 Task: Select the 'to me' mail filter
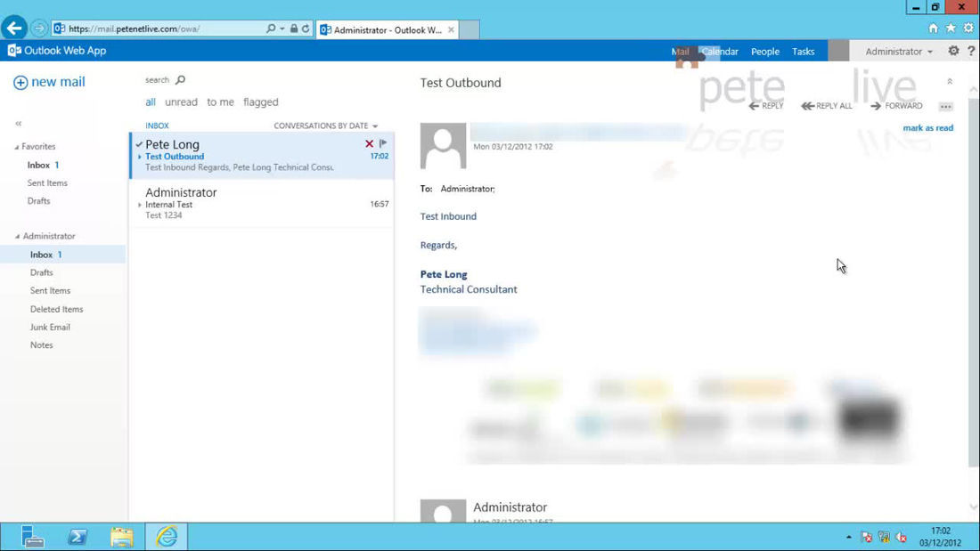click(x=221, y=101)
